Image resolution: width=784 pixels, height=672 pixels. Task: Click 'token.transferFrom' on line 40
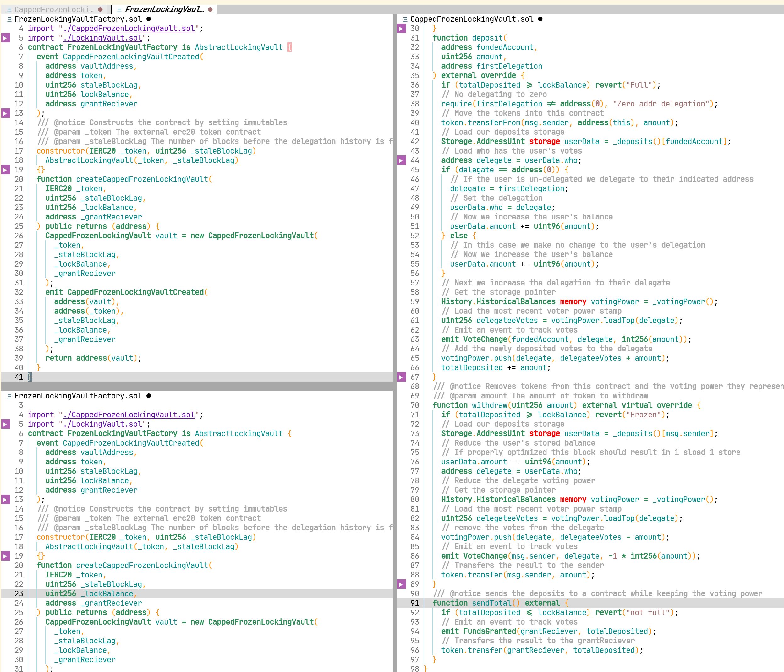(481, 122)
